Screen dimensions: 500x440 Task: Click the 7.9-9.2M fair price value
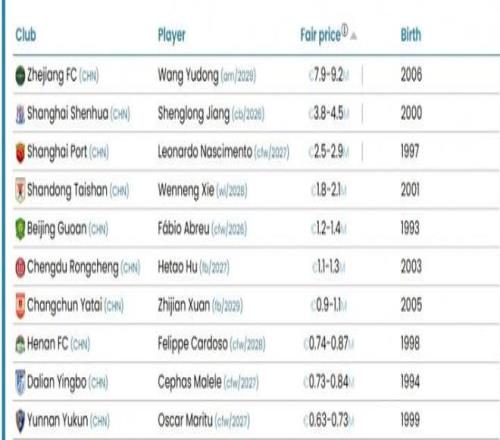(x=329, y=76)
